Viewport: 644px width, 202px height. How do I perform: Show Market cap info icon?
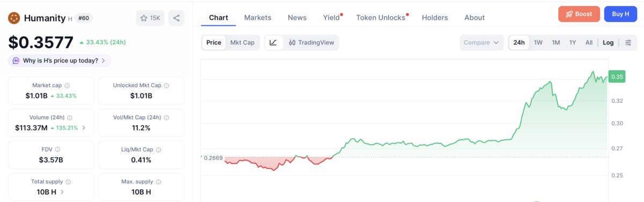coord(67,85)
